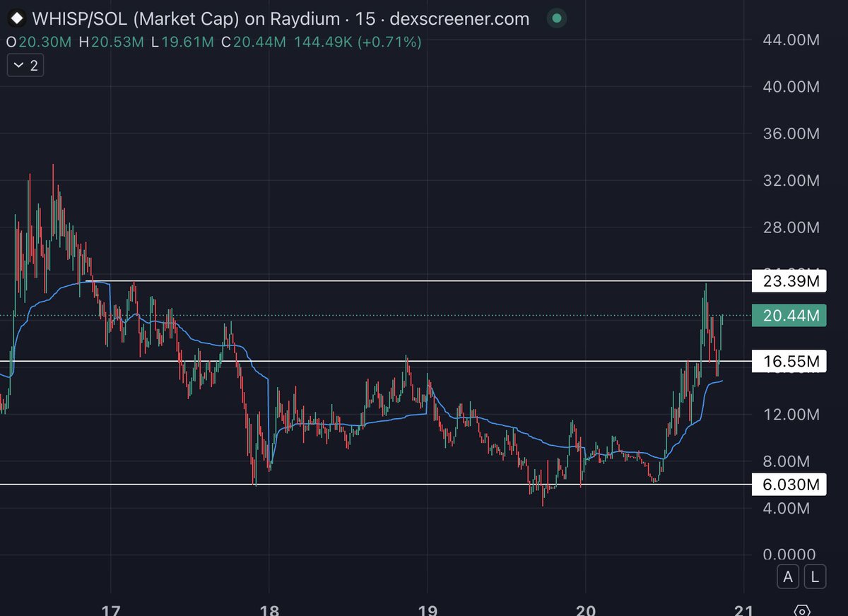The width and height of the screenshot is (848, 616).
Task: Toggle auto price scale with the A button
Action: 787,576
